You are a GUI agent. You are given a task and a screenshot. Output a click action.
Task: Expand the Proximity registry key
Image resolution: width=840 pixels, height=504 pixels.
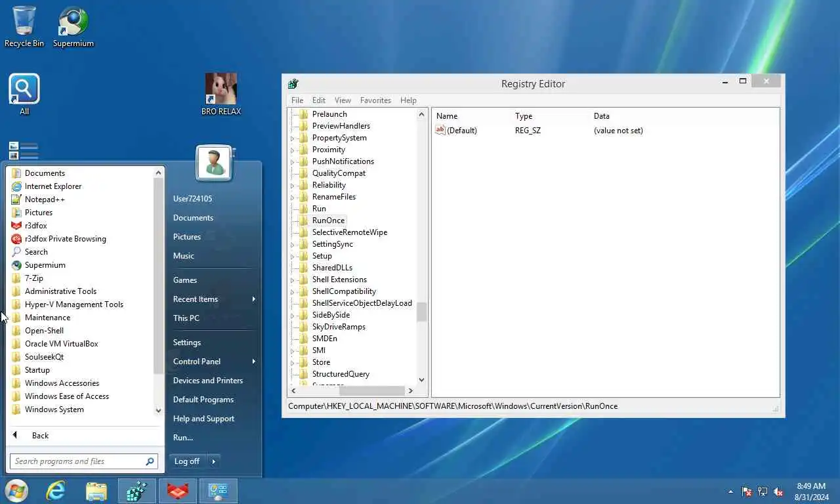point(293,150)
